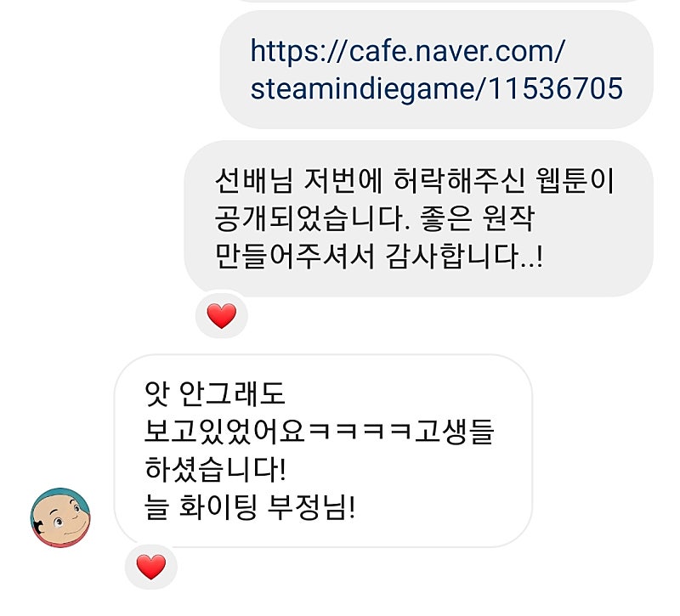Click the word 웹툰이 in the sent message
Viewport: 680px width, 616px height.
(575, 181)
